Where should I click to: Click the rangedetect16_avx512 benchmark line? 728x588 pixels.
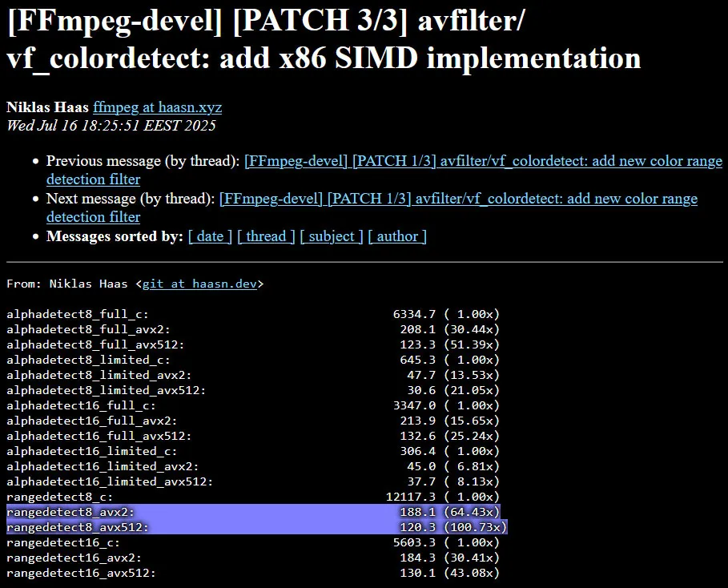pos(253,573)
